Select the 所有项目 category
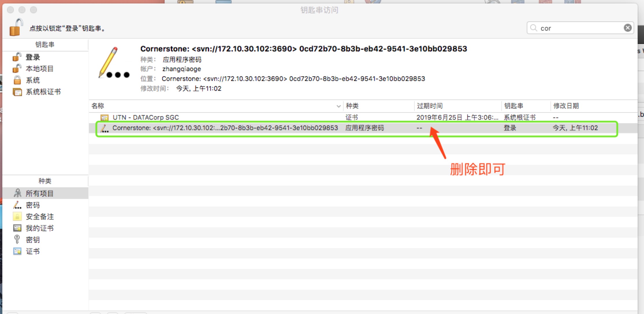 (x=45, y=193)
